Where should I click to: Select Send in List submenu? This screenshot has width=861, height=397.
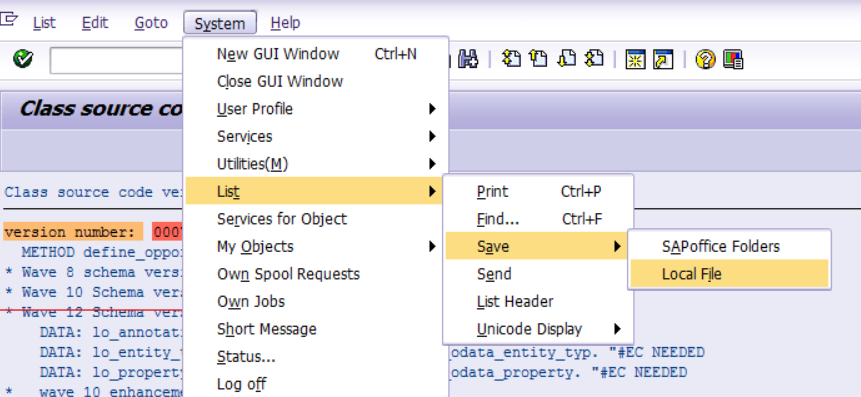(x=538, y=273)
